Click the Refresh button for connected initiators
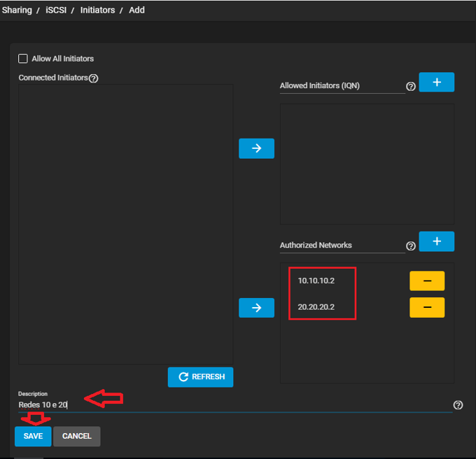The height and width of the screenshot is (459, 476). (x=200, y=377)
